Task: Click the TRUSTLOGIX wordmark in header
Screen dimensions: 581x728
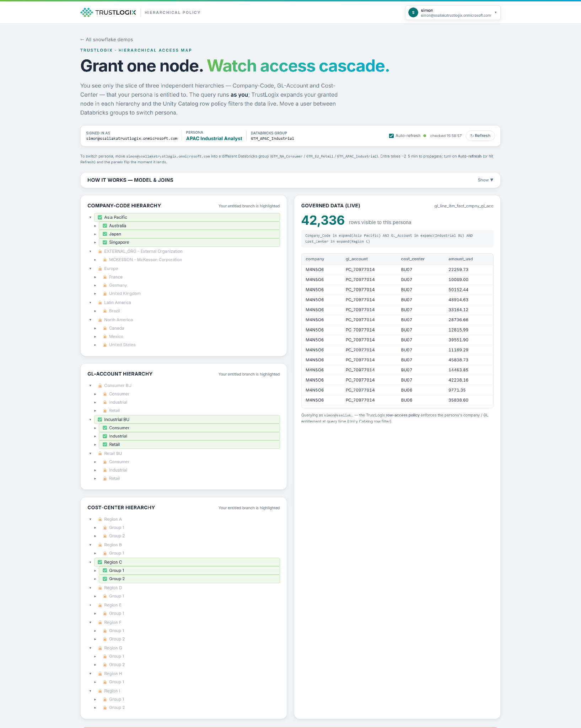Action: [x=115, y=12]
